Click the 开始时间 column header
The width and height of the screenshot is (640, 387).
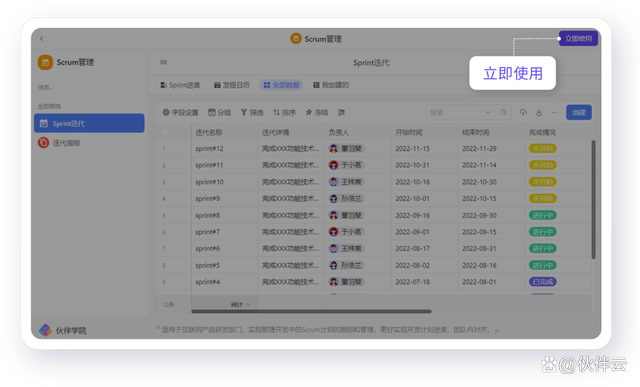pos(409,132)
